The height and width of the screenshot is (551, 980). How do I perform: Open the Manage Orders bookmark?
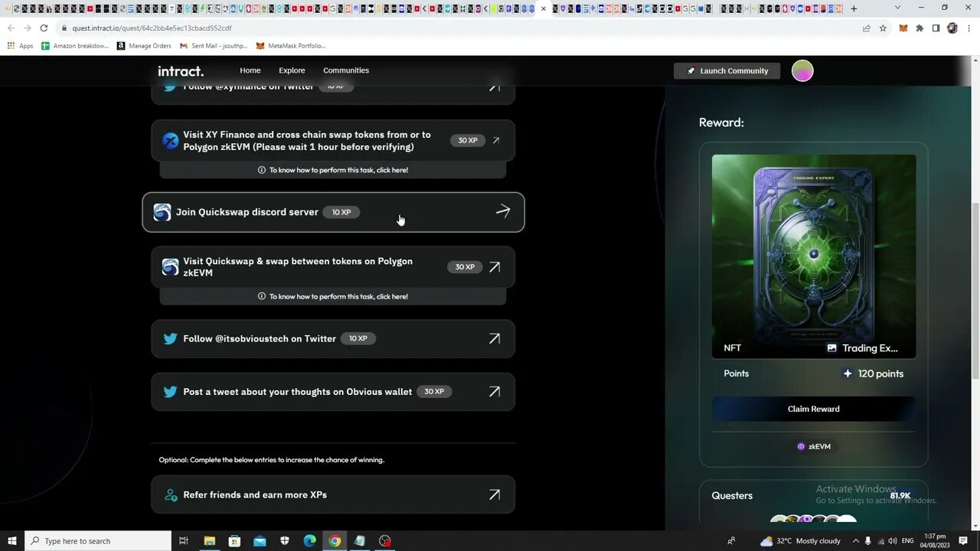pyautogui.click(x=144, y=46)
